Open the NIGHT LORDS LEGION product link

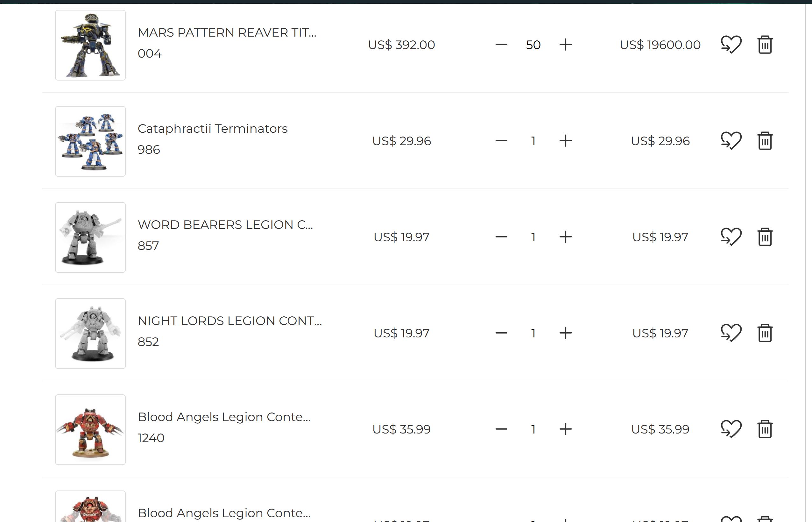coord(230,321)
